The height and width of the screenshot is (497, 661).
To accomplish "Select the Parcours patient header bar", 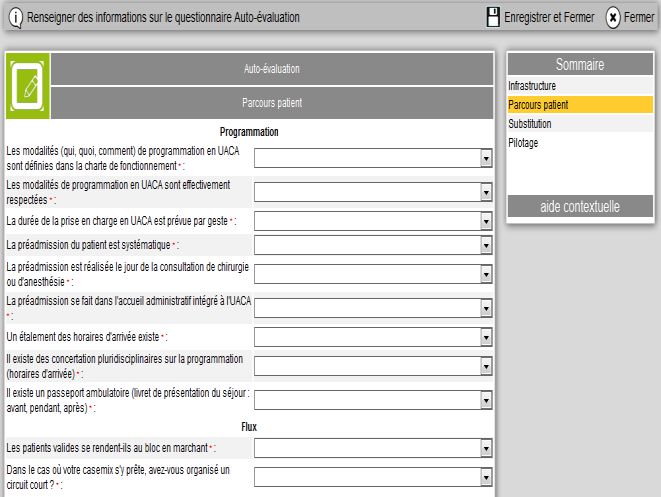I will [272, 102].
